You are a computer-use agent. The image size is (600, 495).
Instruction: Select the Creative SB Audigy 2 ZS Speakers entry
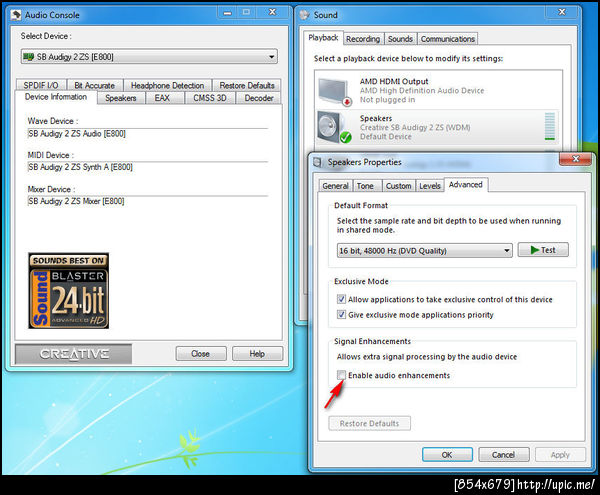[x=436, y=127]
